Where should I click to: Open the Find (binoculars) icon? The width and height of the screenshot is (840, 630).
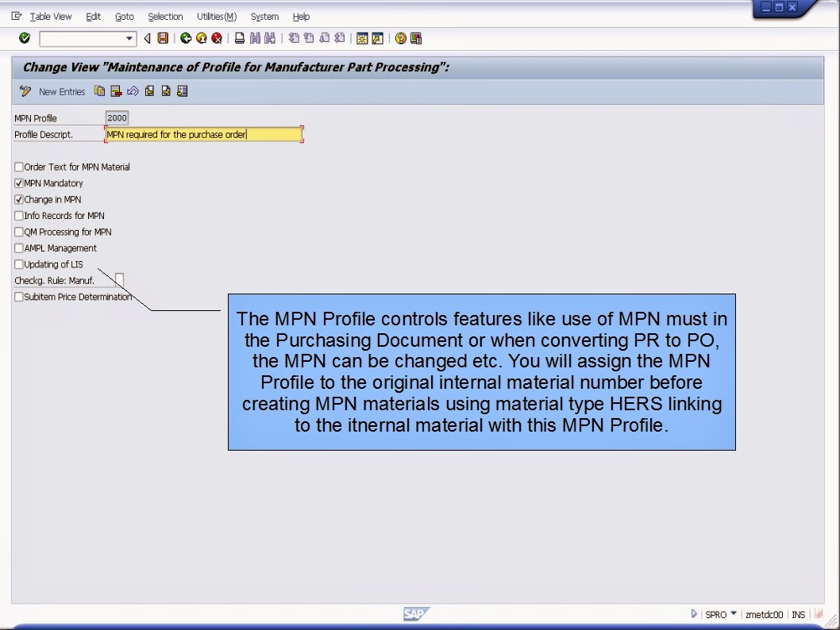pos(256,38)
